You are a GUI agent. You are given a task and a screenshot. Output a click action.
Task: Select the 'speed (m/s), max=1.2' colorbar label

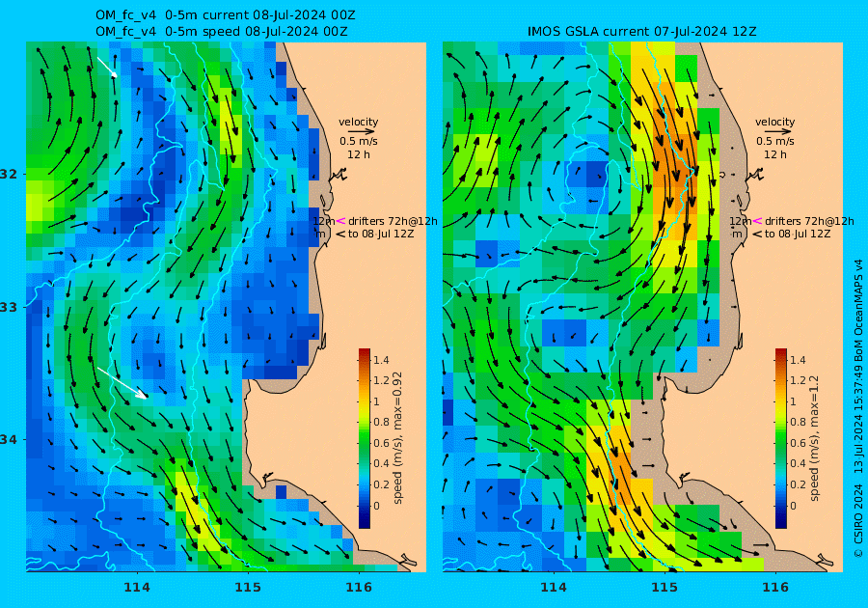coord(814,438)
